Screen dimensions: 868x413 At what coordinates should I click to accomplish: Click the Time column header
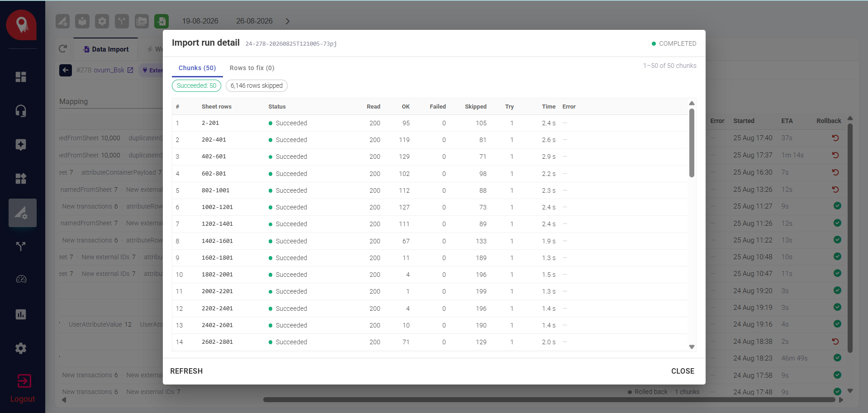click(548, 107)
